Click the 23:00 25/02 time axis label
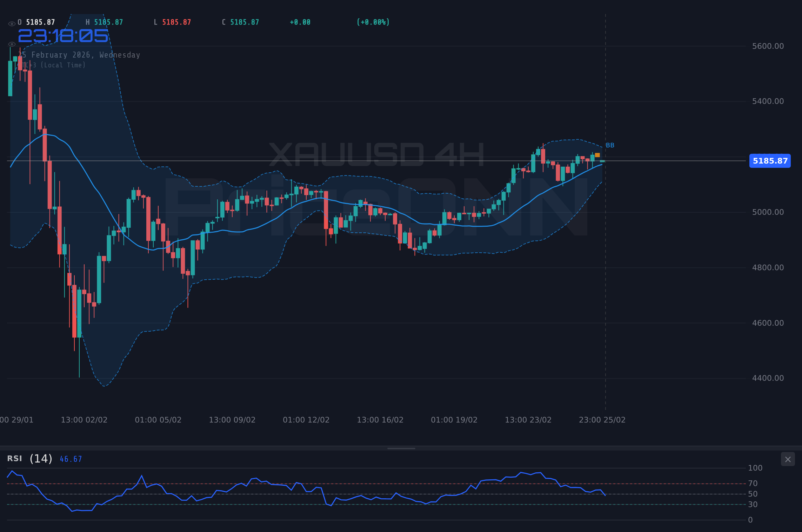 [x=602, y=420]
